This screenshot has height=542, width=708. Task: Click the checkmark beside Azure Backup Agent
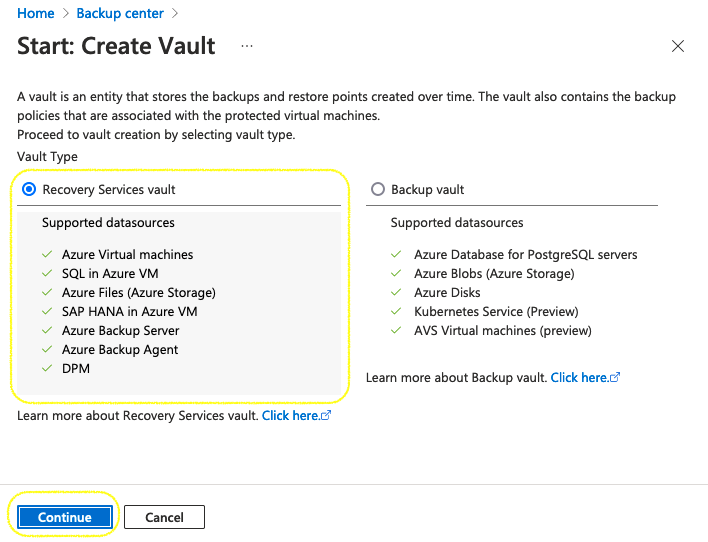(47, 349)
